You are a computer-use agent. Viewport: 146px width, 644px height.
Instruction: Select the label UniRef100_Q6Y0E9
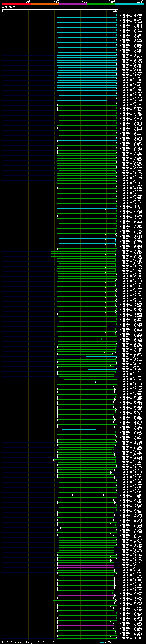[131, 326]
